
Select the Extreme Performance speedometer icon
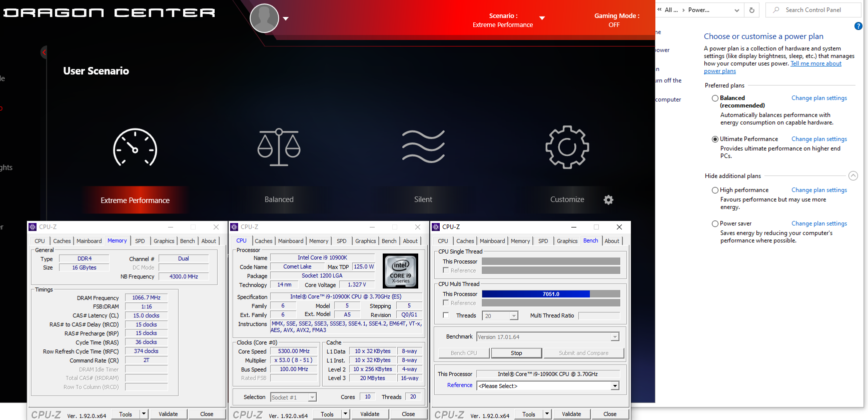coord(135,147)
